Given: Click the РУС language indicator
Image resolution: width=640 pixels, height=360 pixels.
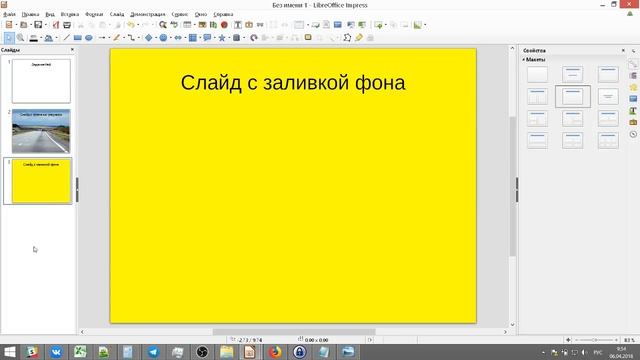Looking at the screenshot, I should click(x=598, y=352).
